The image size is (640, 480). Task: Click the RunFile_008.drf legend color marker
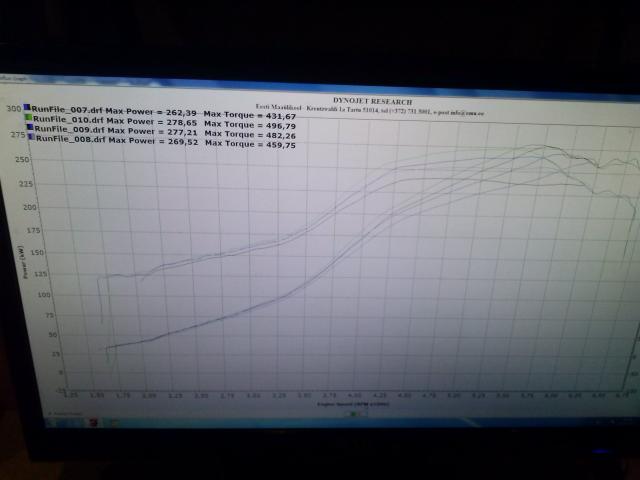click(x=32, y=139)
